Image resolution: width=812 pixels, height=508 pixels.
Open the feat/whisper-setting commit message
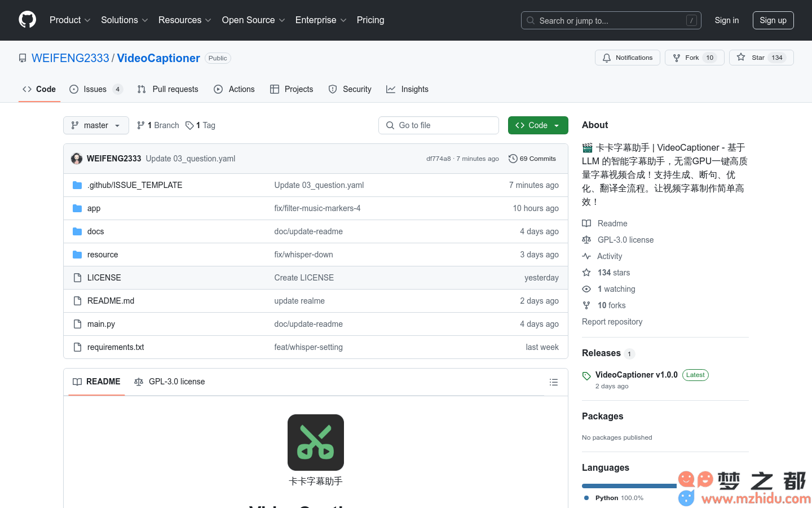click(x=308, y=347)
